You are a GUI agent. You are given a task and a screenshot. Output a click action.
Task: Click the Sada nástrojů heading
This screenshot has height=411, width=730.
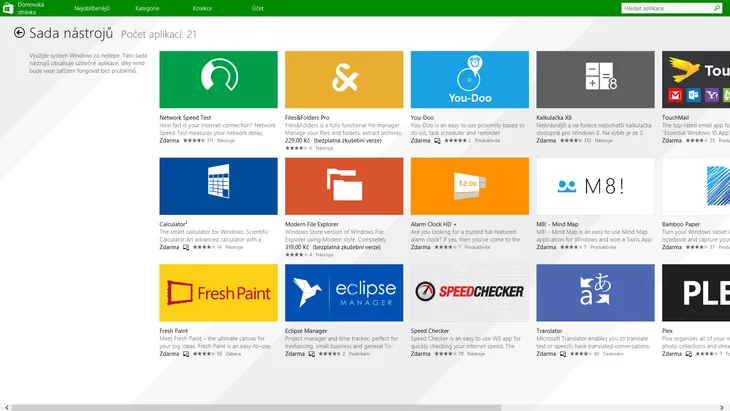click(71, 33)
